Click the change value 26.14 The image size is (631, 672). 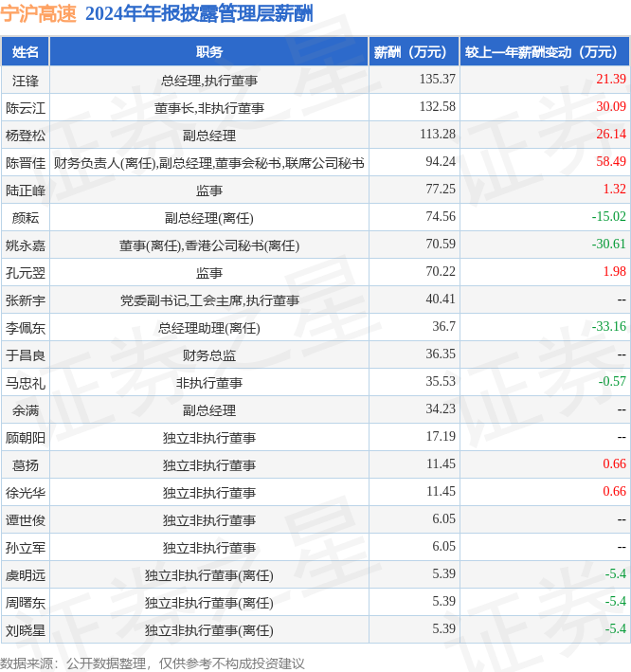pyautogui.click(x=611, y=134)
